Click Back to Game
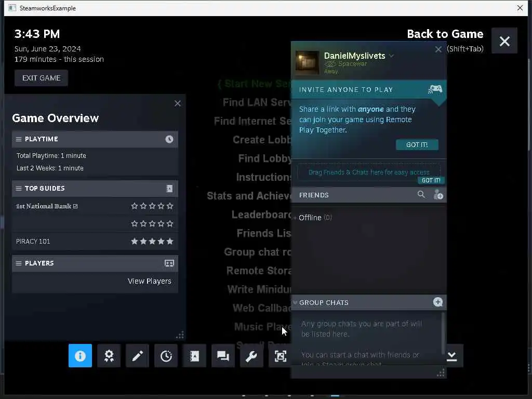 click(x=445, y=34)
